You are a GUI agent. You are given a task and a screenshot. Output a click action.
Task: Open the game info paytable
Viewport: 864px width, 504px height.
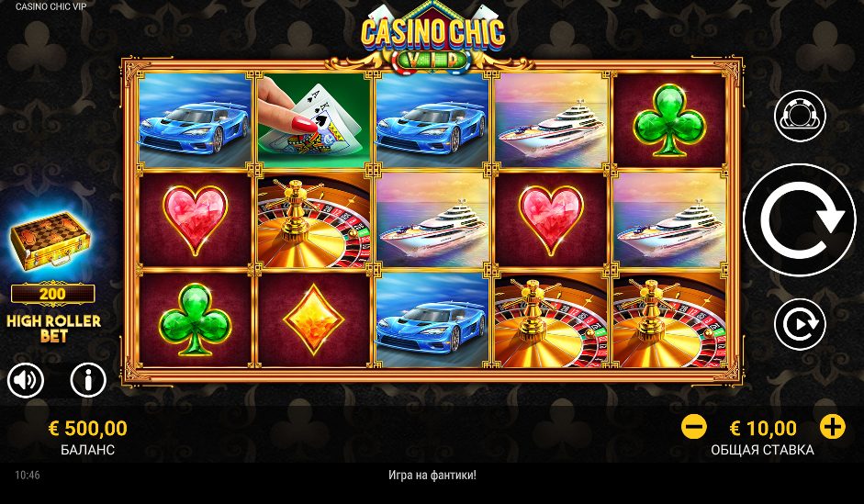[88, 380]
